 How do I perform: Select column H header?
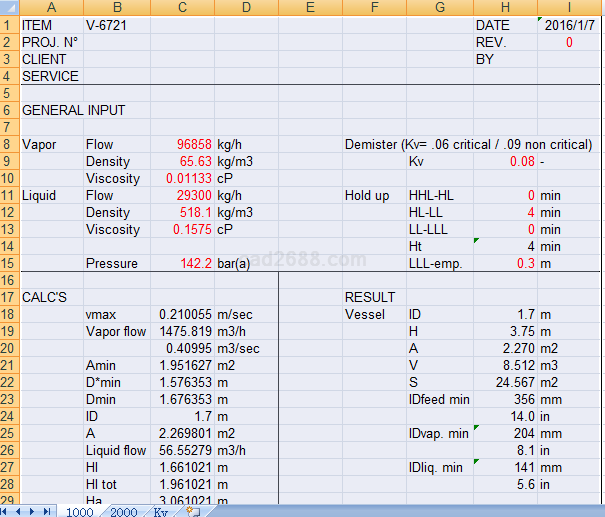coord(504,8)
